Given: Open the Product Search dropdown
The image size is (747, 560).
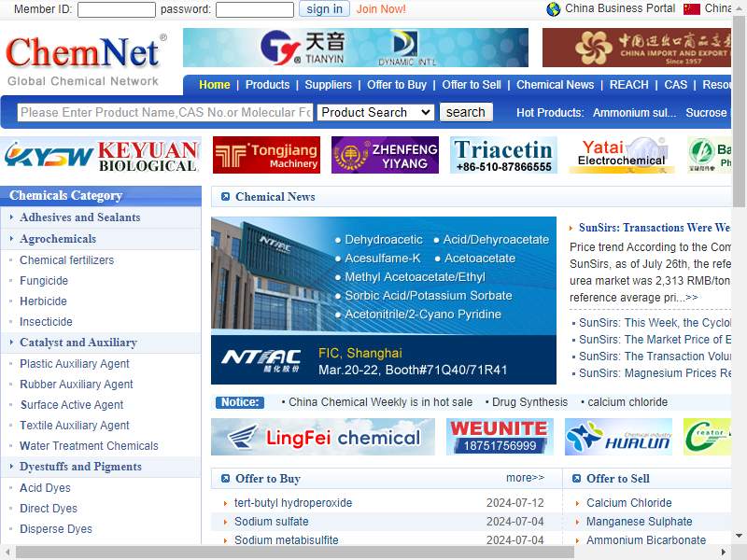Looking at the screenshot, I should click(x=375, y=112).
